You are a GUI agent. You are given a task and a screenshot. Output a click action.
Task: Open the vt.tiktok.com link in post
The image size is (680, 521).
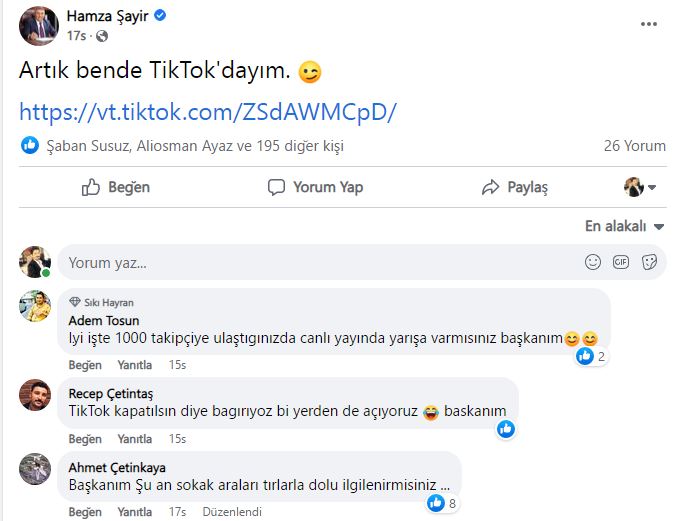[208, 112]
